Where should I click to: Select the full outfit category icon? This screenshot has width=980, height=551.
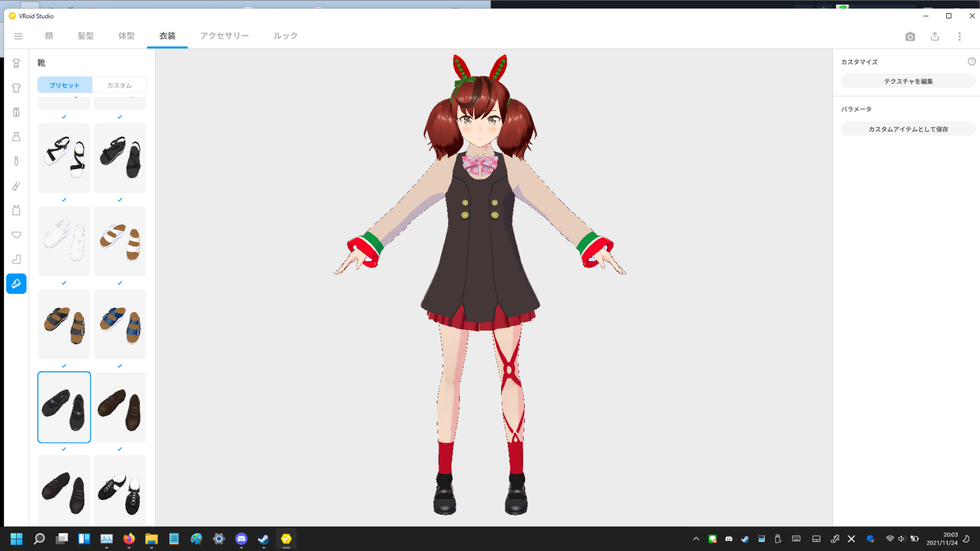16,63
